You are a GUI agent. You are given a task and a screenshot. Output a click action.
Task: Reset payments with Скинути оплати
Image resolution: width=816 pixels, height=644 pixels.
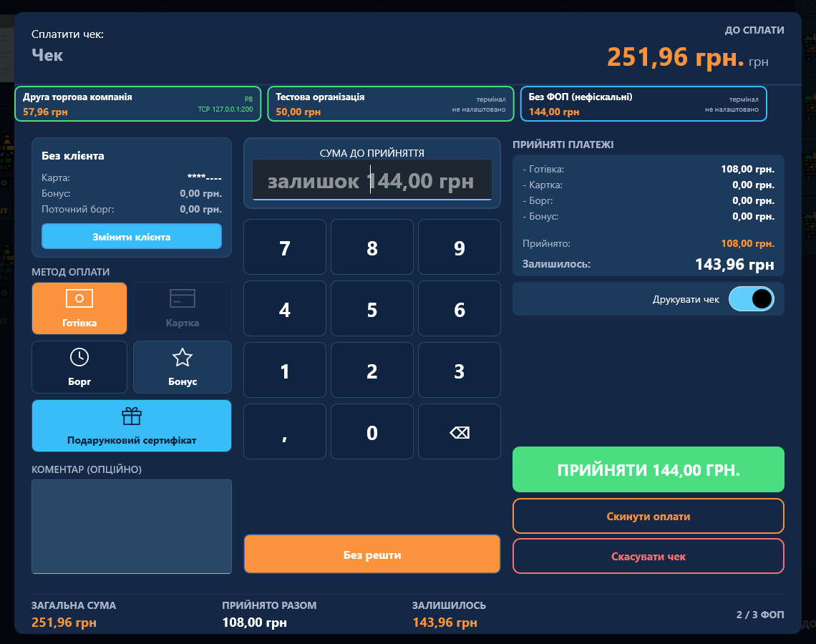point(648,516)
